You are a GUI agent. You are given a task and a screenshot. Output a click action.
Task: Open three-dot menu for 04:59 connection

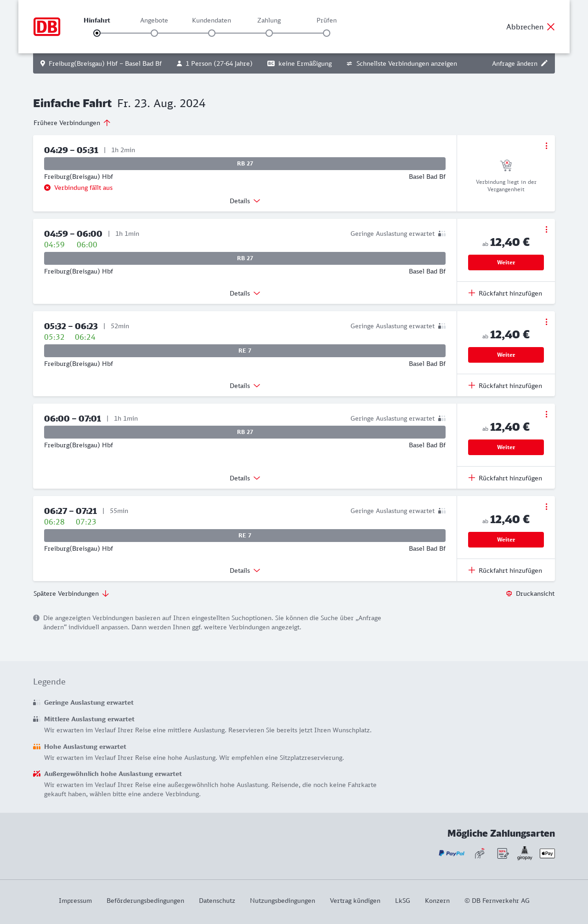click(546, 229)
